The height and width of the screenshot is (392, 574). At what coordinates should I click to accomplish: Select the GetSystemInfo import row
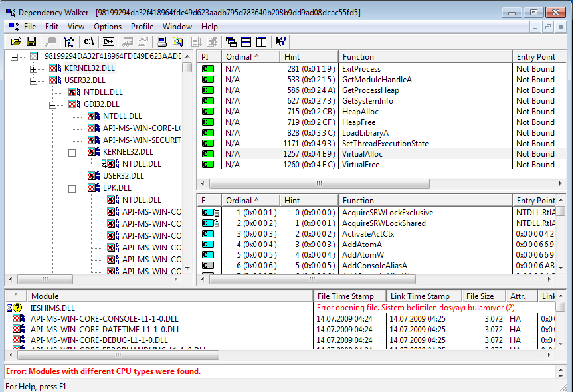pyautogui.click(x=382, y=100)
